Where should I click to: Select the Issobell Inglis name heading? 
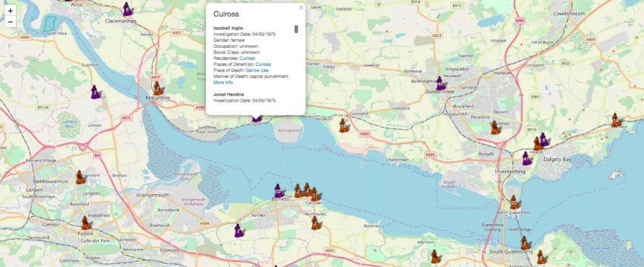(x=228, y=28)
